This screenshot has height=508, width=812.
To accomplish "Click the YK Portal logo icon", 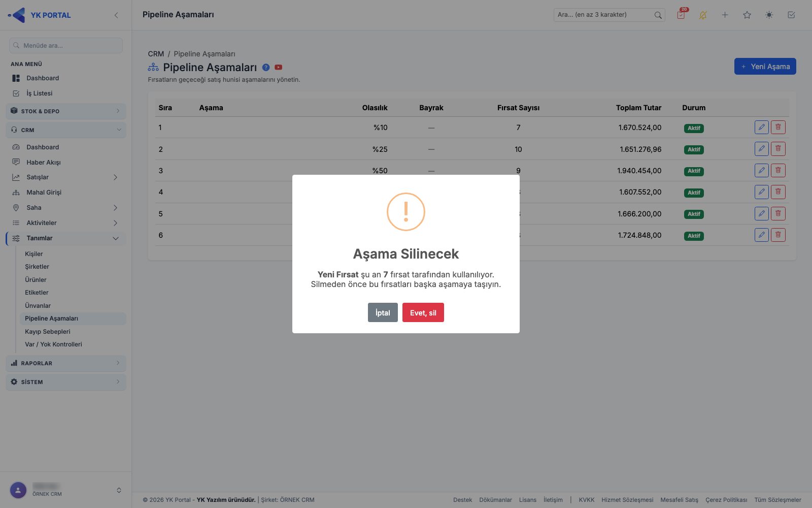I will pos(17,15).
